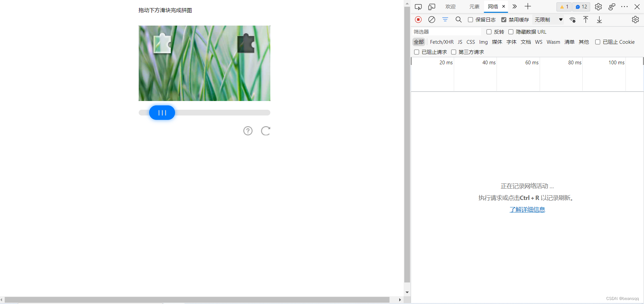Check the 反转 checkbox
The height and width of the screenshot is (304, 644).
[x=489, y=32]
